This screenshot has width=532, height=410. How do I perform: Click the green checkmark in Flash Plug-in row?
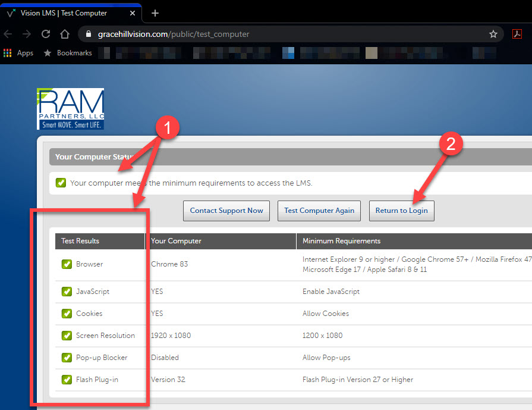pyautogui.click(x=67, y=380)
